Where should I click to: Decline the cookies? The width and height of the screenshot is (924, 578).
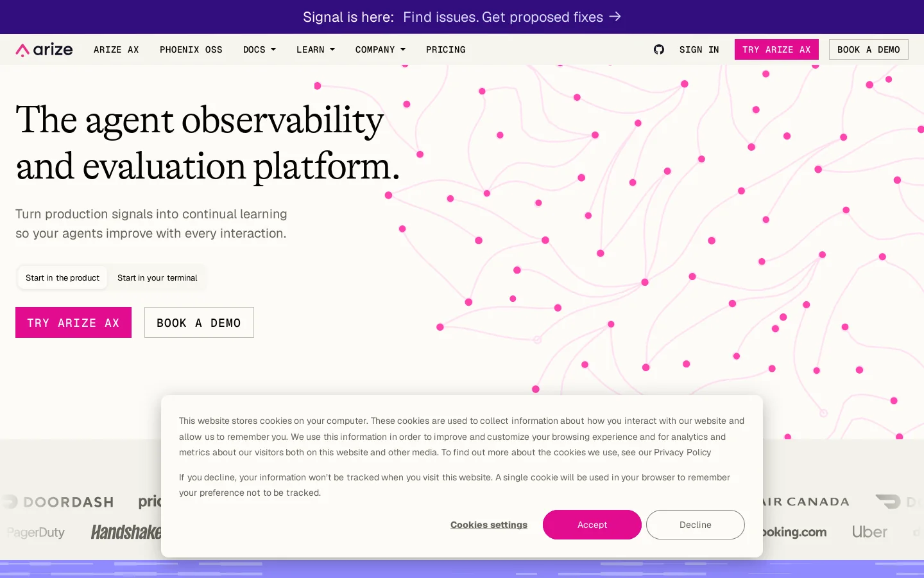click(696, 525)
